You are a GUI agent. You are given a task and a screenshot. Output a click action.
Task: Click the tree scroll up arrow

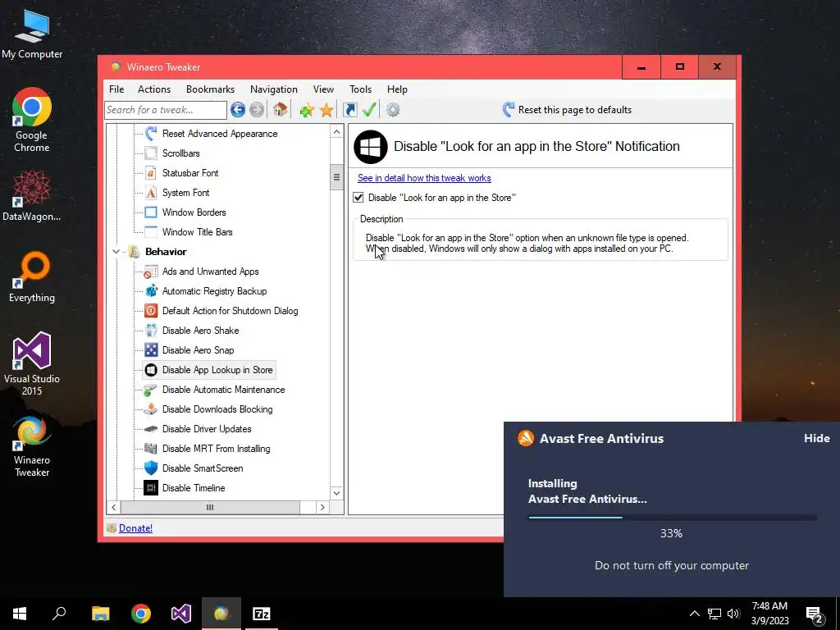coord(336,132)
